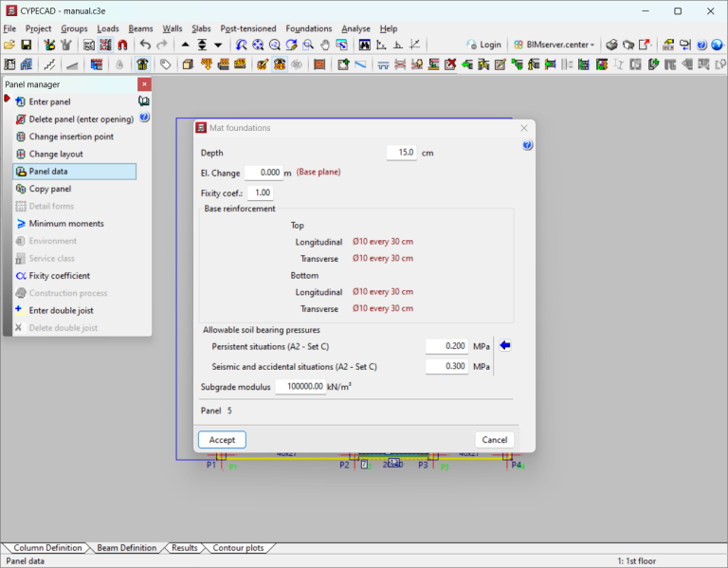Viewport: 728px width, 568px height.
Task: Click the Print icon in toolbar
Action: pyautogui.click(x=611, y=45)
